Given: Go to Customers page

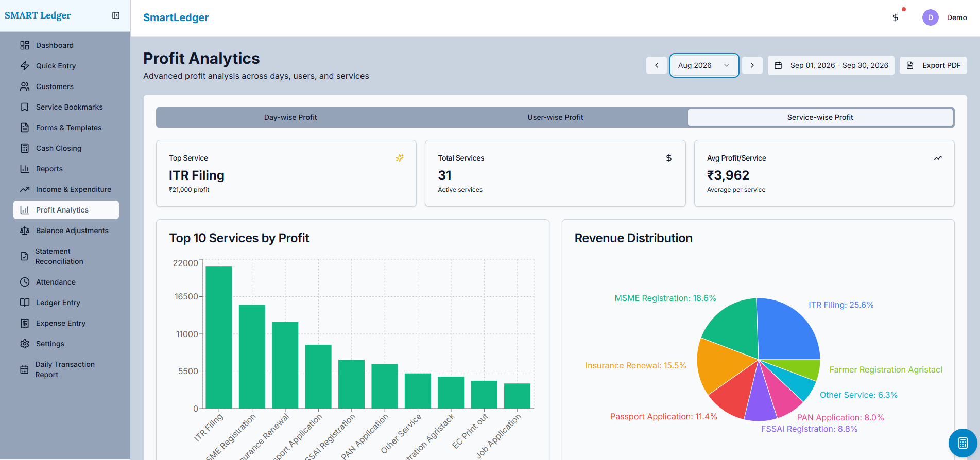Looking at the screenshot, I should (66, 86).
